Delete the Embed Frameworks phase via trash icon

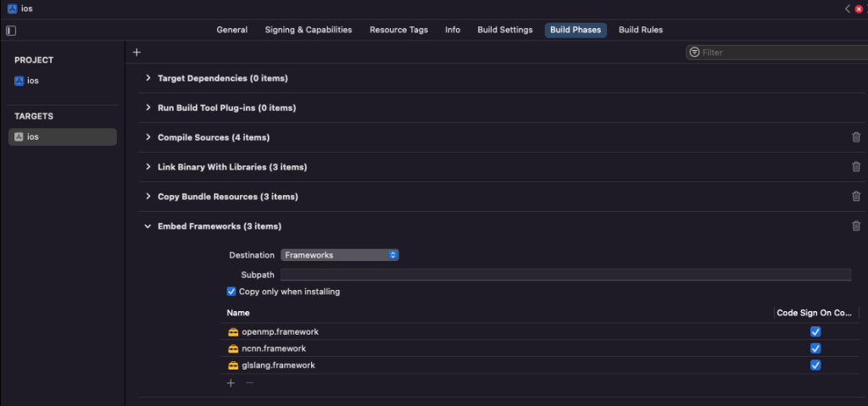pos(856,226)
